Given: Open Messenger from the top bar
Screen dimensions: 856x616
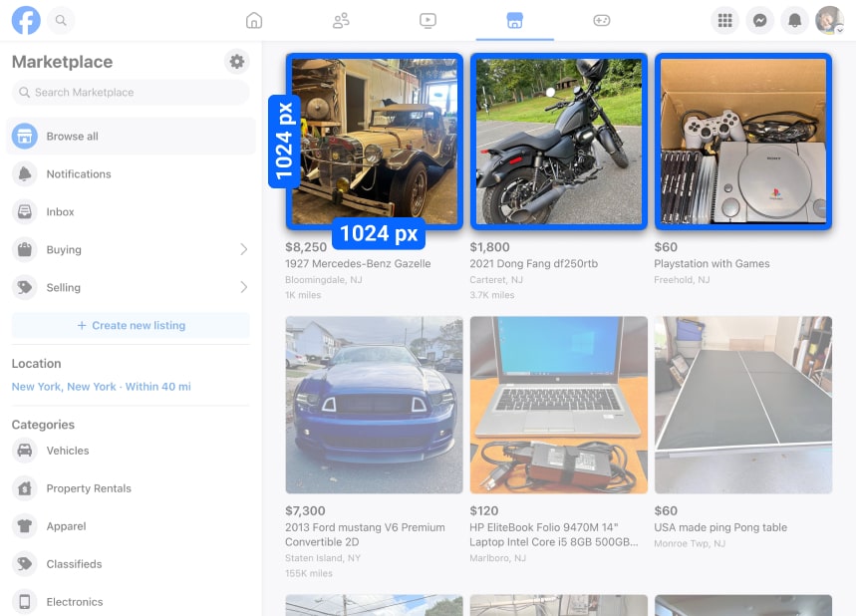Looking at the screenshot, I should tap(759, 19).
